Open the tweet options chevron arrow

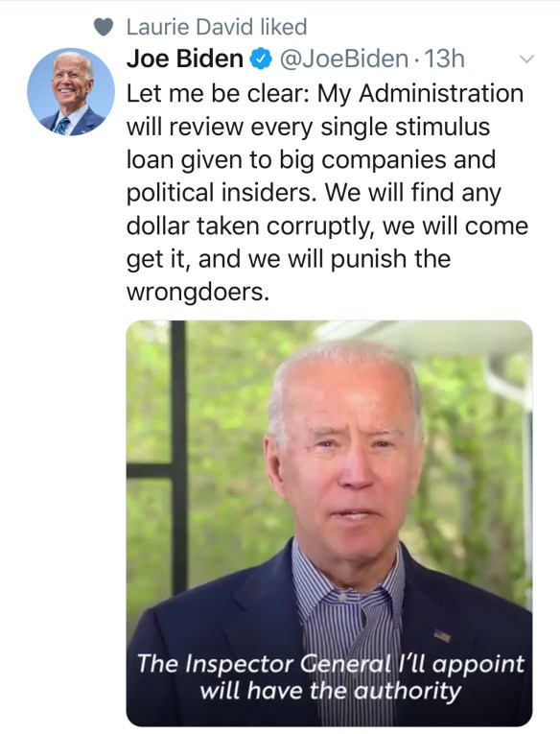[526, 59]
